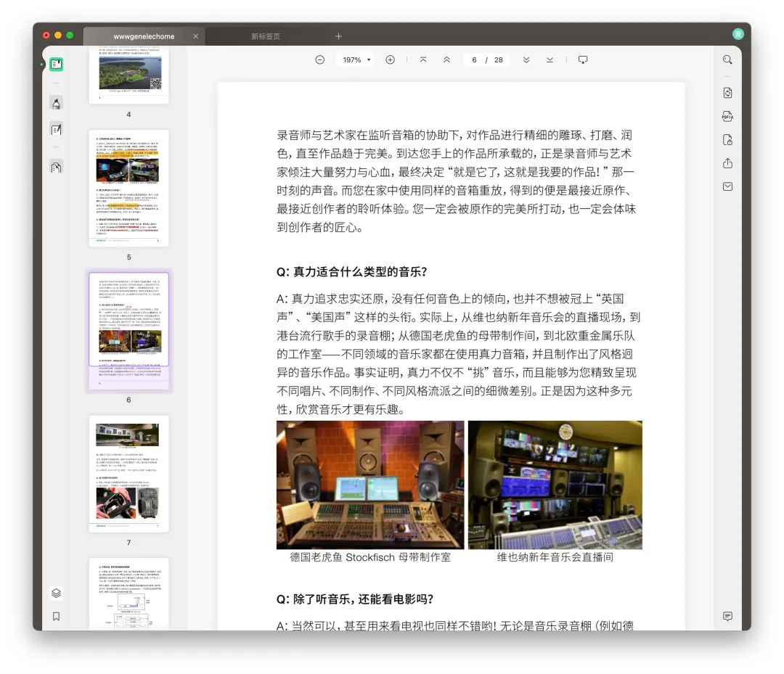Select page 5 thumbnail

[129, 189]
